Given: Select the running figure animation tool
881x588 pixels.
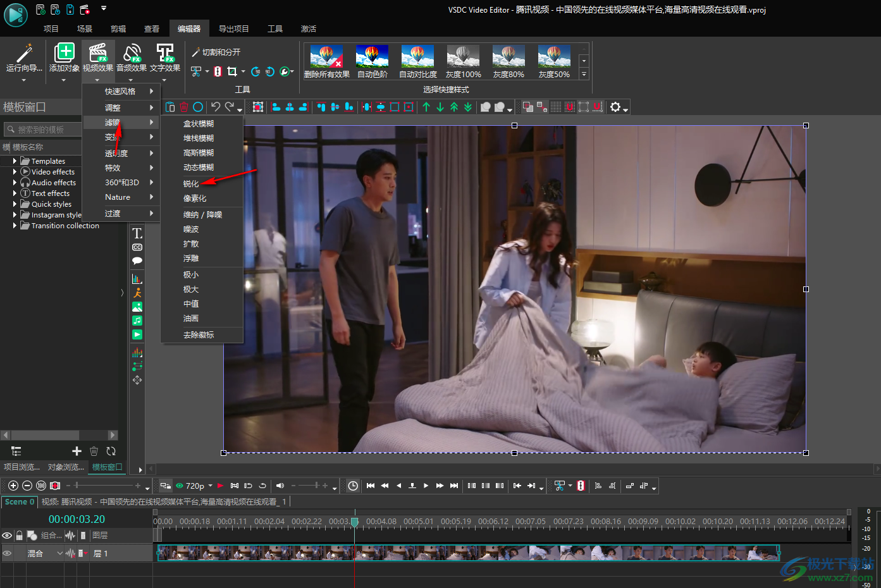Looking at the screenshot, I should (x=137, y=293).
